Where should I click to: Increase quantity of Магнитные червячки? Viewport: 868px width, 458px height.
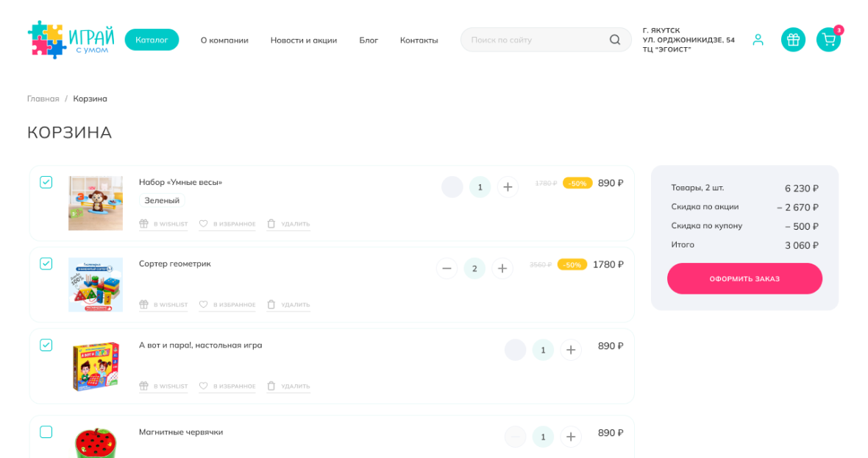tap(571, 437)
